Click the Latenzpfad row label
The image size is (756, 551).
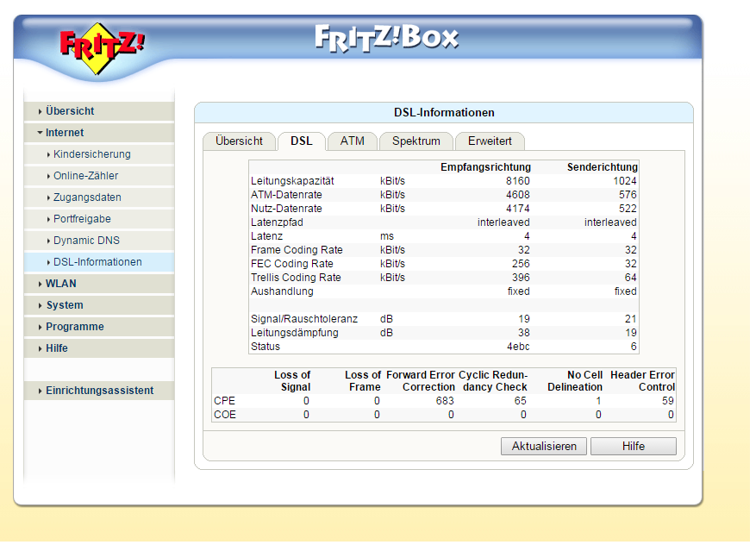pyautogui.click(x=277, y=223)
